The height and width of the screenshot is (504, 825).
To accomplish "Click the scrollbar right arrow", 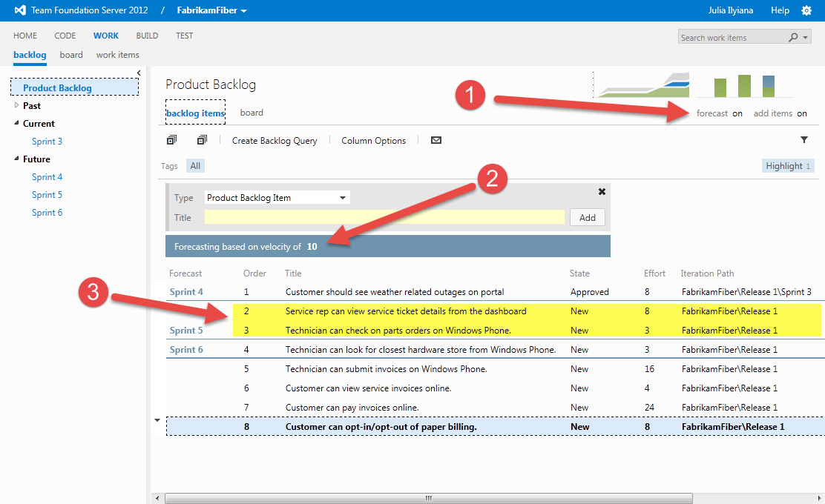I will [x=819, y=498].
